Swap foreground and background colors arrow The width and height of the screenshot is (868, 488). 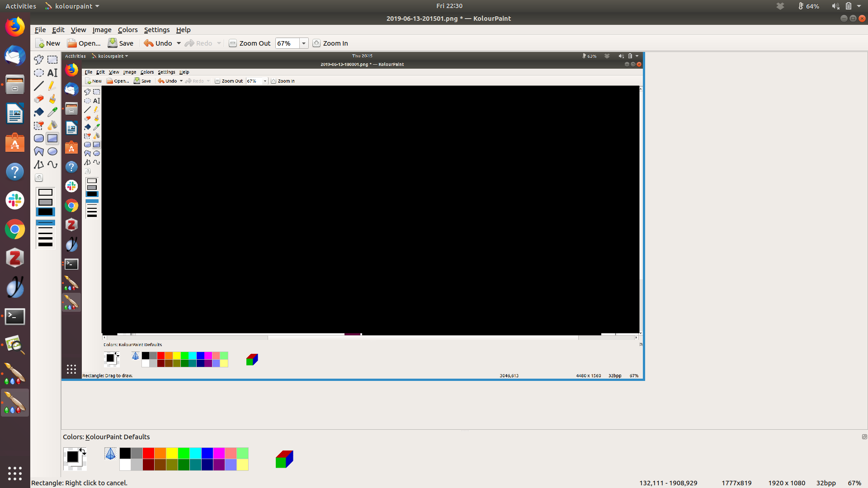[x=83, y=451]
